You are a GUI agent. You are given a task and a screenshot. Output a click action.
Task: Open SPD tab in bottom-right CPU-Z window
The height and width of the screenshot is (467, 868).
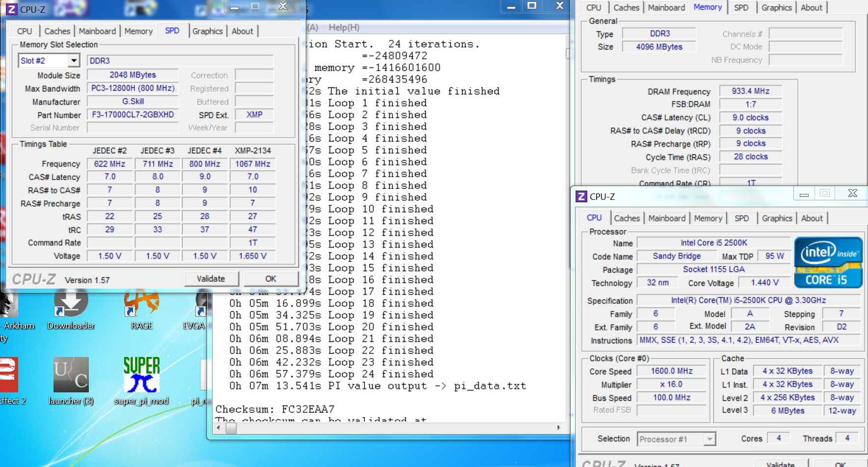point(741,218)
